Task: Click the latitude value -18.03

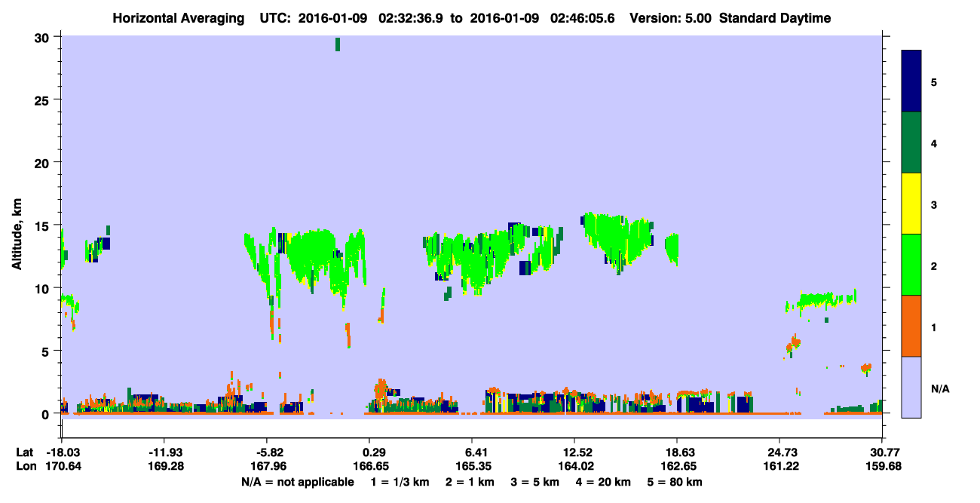Action: [64, 452]
